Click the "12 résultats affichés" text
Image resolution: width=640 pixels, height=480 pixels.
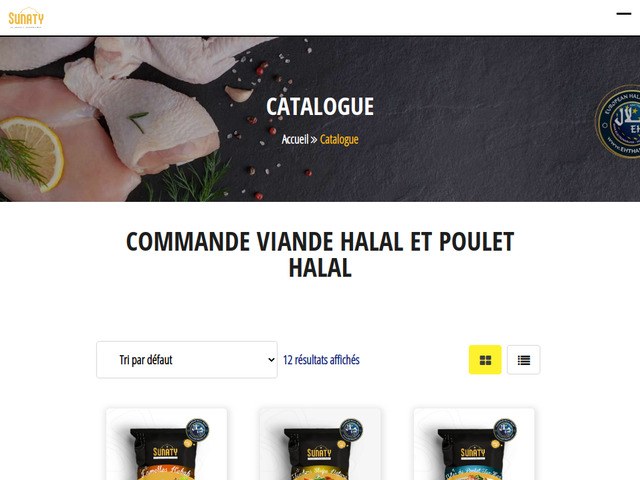(x=321, y=360)
